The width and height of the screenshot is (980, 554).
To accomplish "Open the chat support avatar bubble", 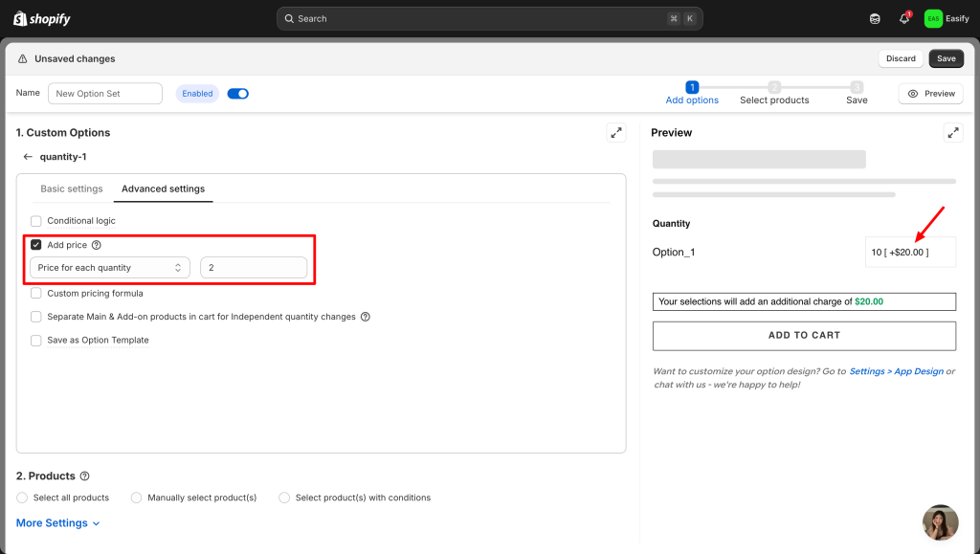I will [940, 522].
